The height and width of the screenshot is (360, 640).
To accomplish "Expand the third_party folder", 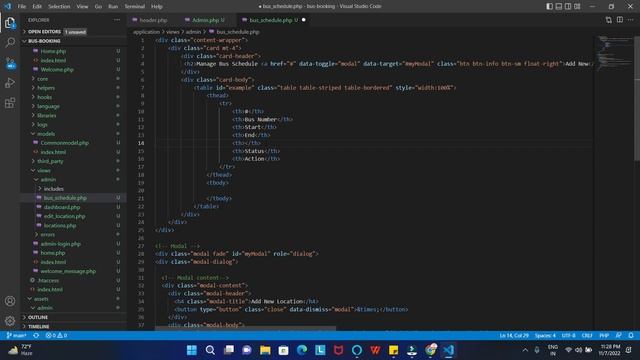I will (x=73, y=161).
